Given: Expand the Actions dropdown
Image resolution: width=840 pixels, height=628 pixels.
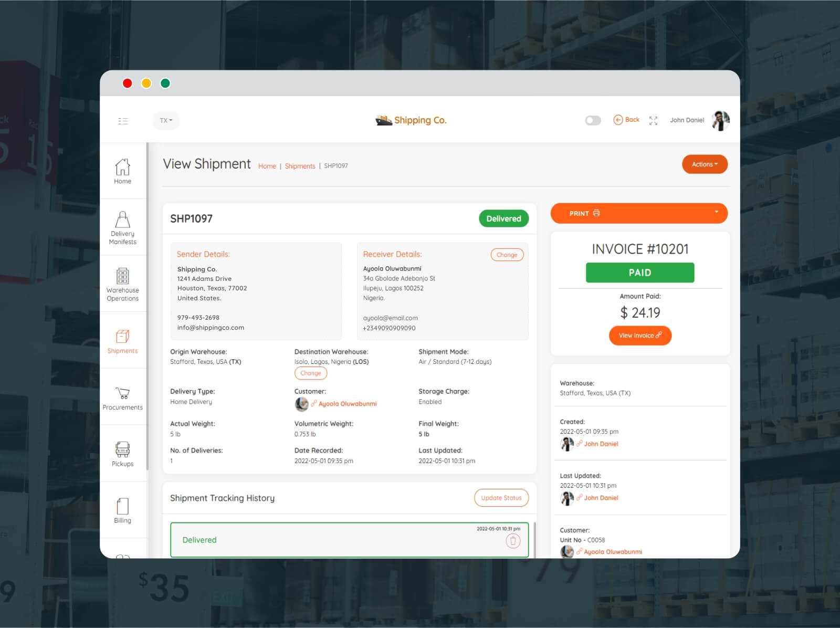Looking at the screenshot, I should click(x=705, y=164).
